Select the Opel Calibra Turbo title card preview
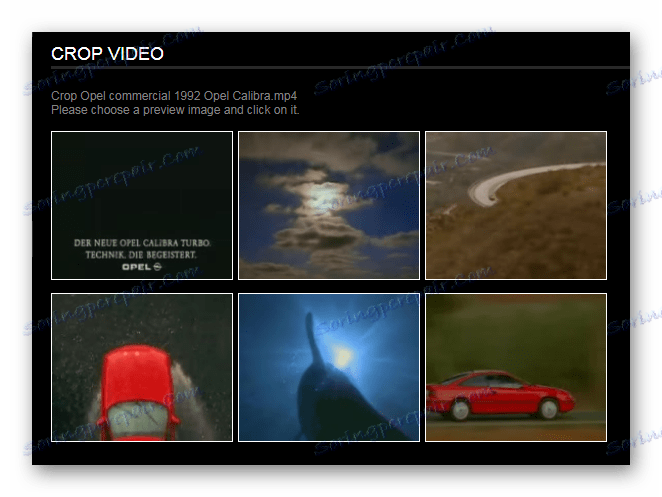The width and height of the screenshot is (662, 497). (x=142, y=205)
